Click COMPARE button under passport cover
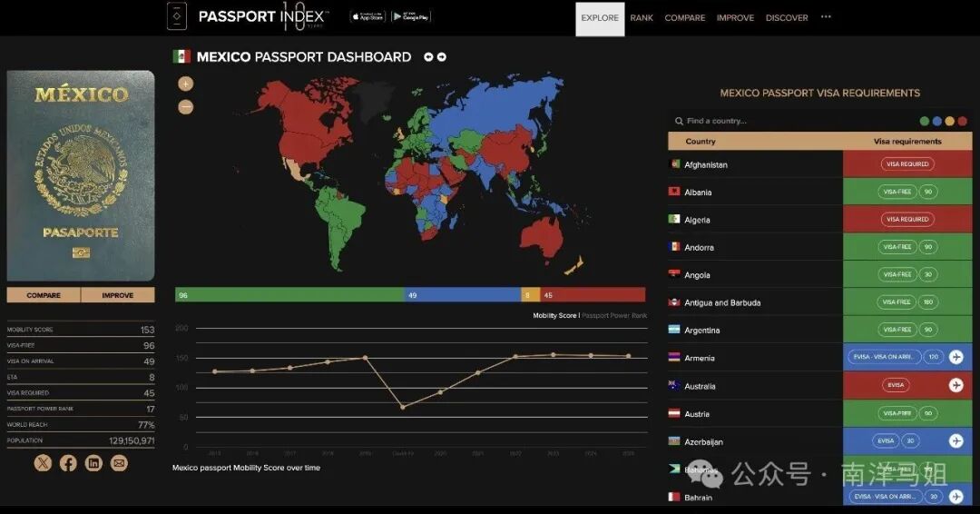The height and width of the screenshot is (514, 980). coord(44,295)
